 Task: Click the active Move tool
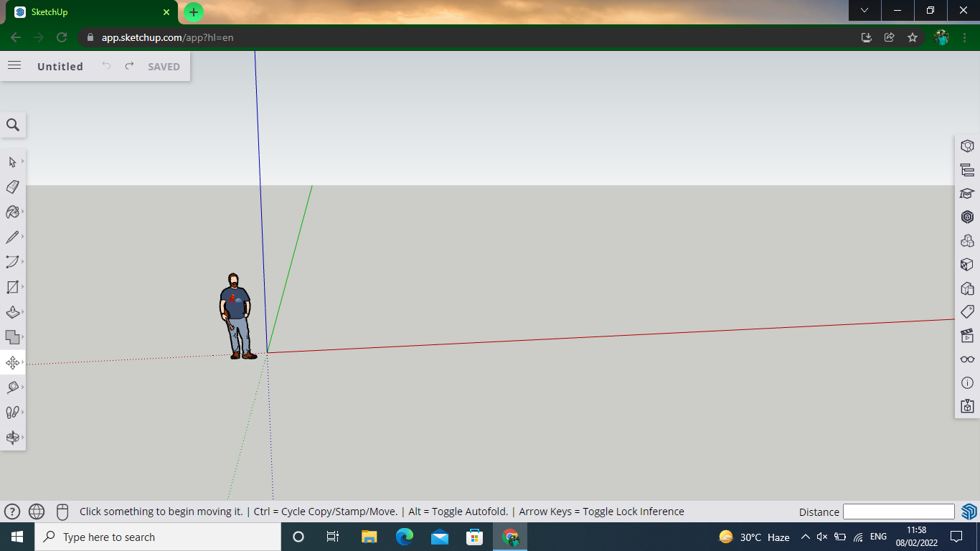(x=12, y=362)
